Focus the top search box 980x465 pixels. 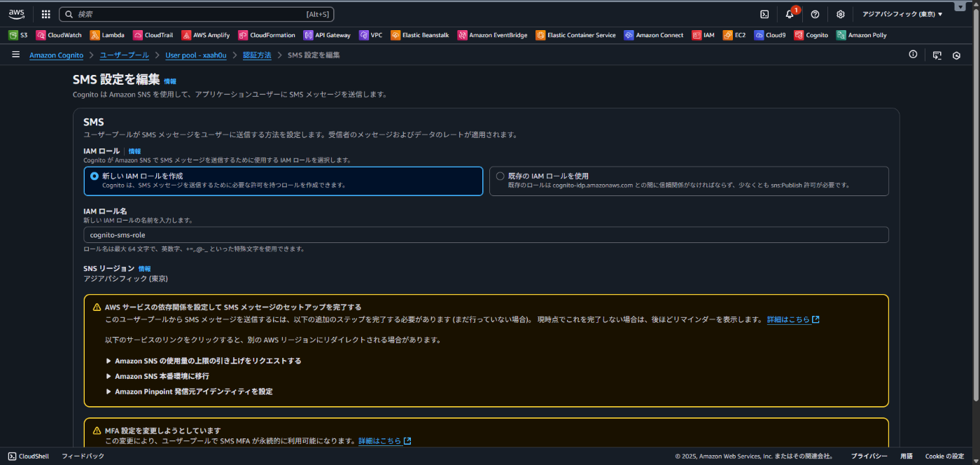tap(197, 14)
